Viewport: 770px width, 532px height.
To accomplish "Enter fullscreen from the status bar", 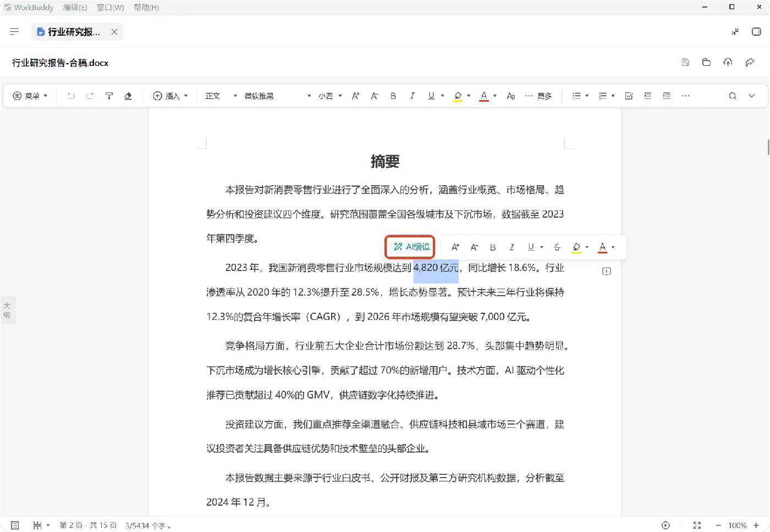I will 697,525.
